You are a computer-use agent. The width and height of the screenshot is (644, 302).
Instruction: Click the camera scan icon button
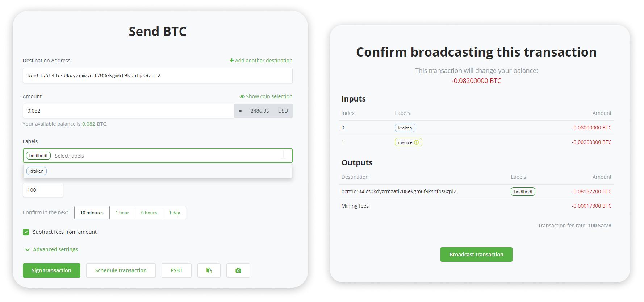(x=238, y=270)
